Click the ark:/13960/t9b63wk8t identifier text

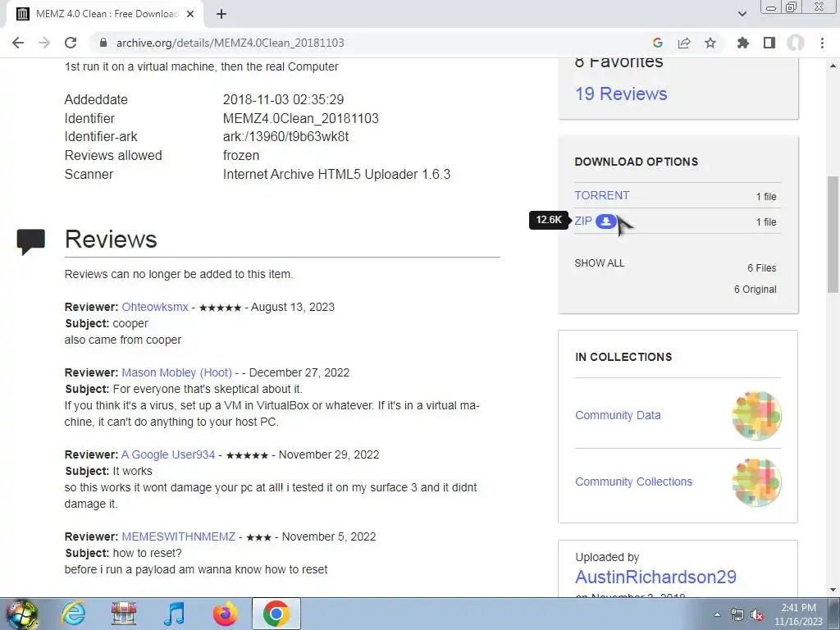285,137
